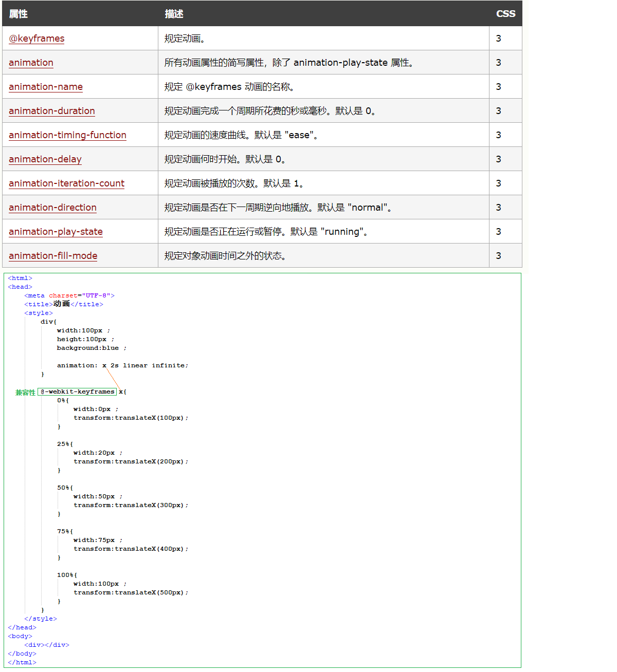The image size is (617, 672).
Task: Click the CSS column header
Action: (x=505, y=14)
